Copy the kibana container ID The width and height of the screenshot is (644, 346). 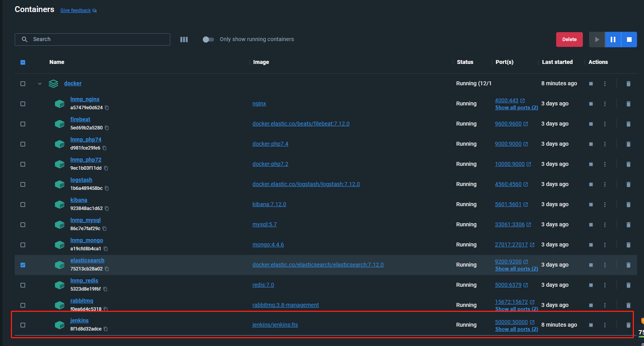(x=107, y=208)
